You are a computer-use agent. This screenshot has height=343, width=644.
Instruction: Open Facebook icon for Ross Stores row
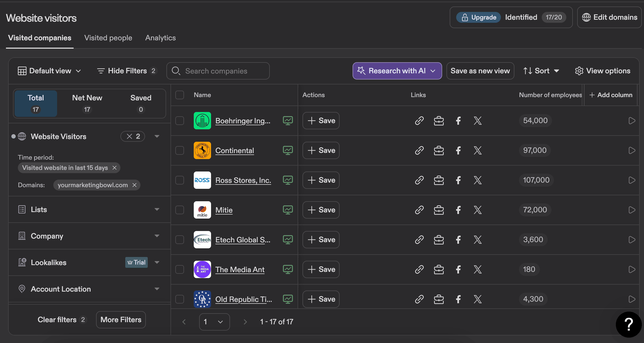pyautogui.click(x=458, y=180)
